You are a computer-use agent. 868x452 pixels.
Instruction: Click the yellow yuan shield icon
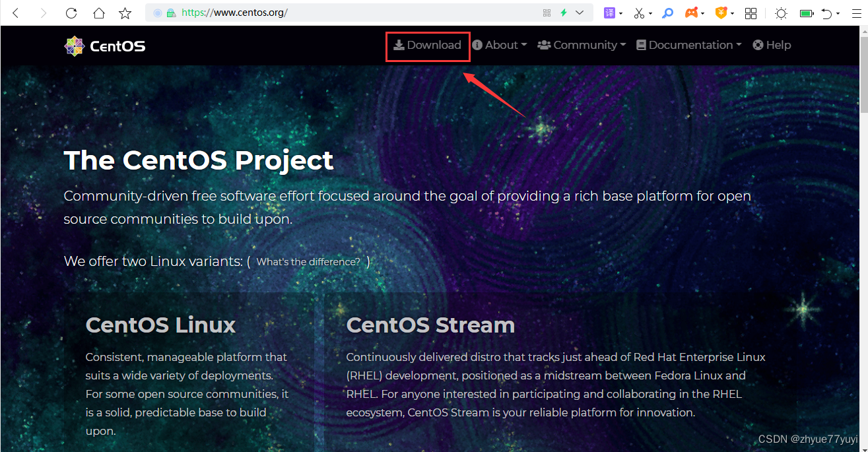[x=721, y=13]
